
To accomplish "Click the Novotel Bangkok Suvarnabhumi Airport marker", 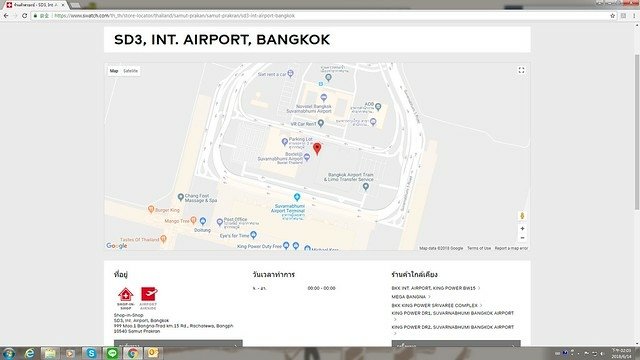I will (x=324, y=98).
